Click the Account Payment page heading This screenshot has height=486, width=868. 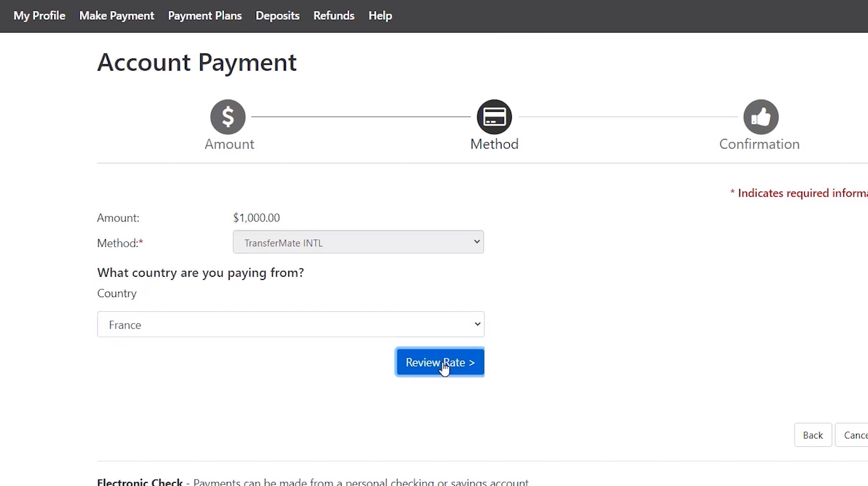197,62
